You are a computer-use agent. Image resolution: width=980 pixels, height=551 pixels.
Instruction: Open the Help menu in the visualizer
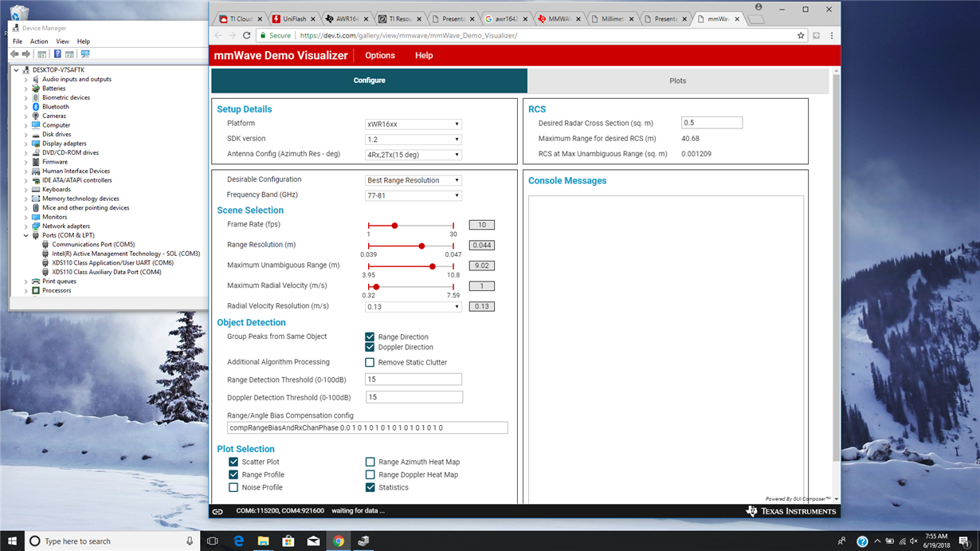pos(424,55)
